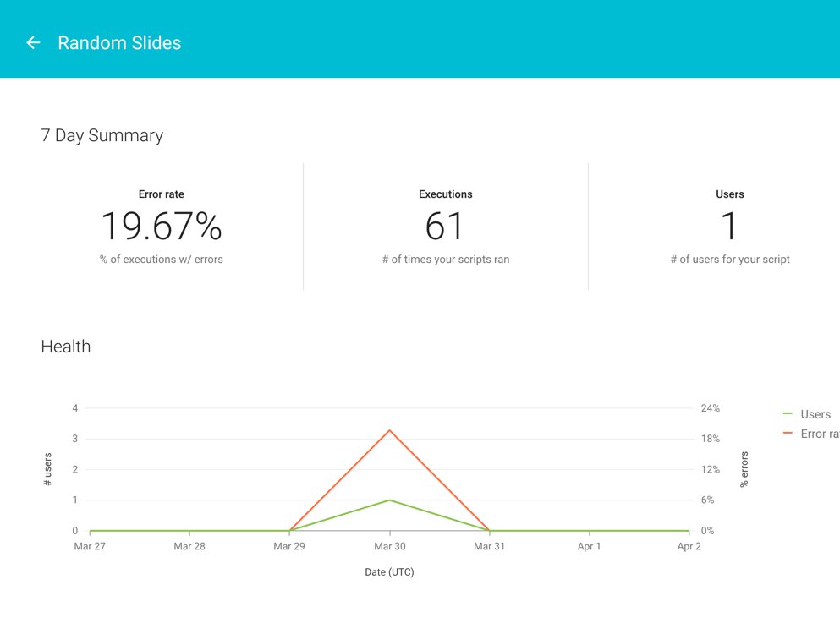The width and height of the screenshot is (840, 623).
Task: Click the Error rate card label
Action: click(x=161, y=194)
